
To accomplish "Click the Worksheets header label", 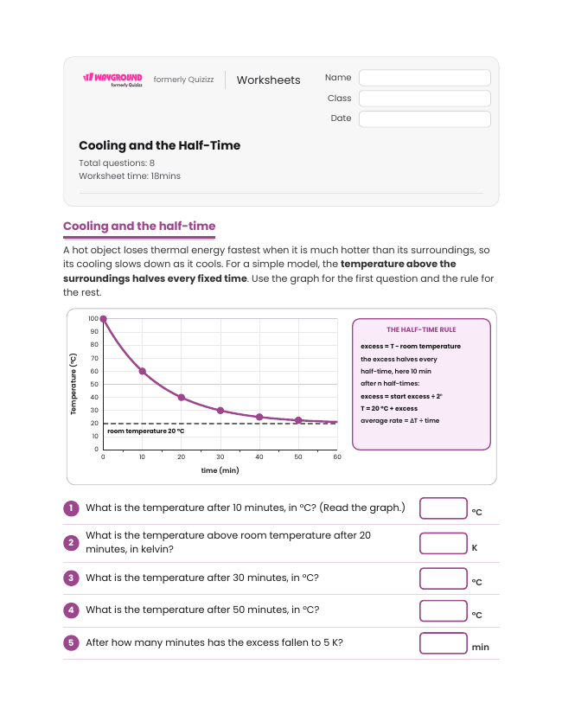I will point(268,80).
